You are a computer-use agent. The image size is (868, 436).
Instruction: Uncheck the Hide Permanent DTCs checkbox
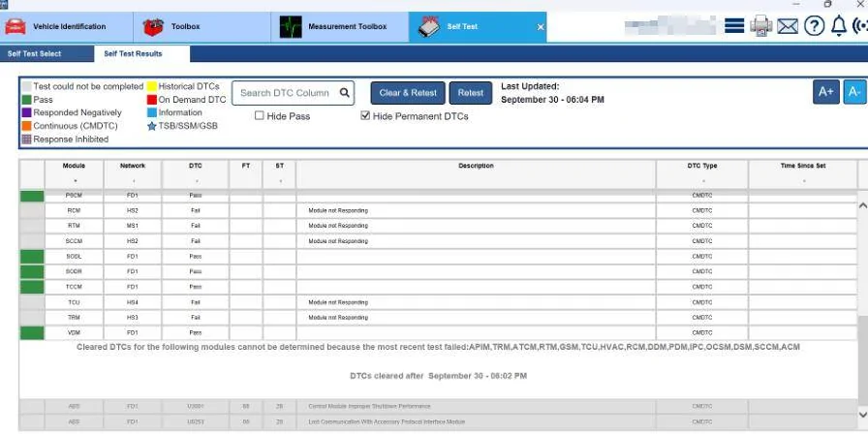click(x=365, y=115)
